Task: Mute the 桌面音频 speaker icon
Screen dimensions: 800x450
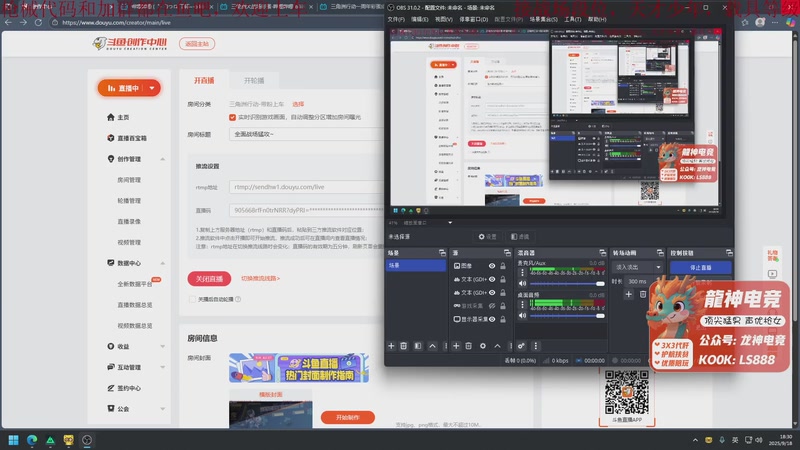Action: coord(522,315)
